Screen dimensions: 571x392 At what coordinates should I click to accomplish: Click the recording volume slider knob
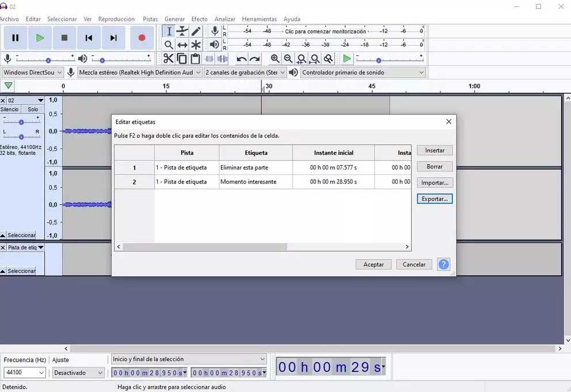click(48, 60)
